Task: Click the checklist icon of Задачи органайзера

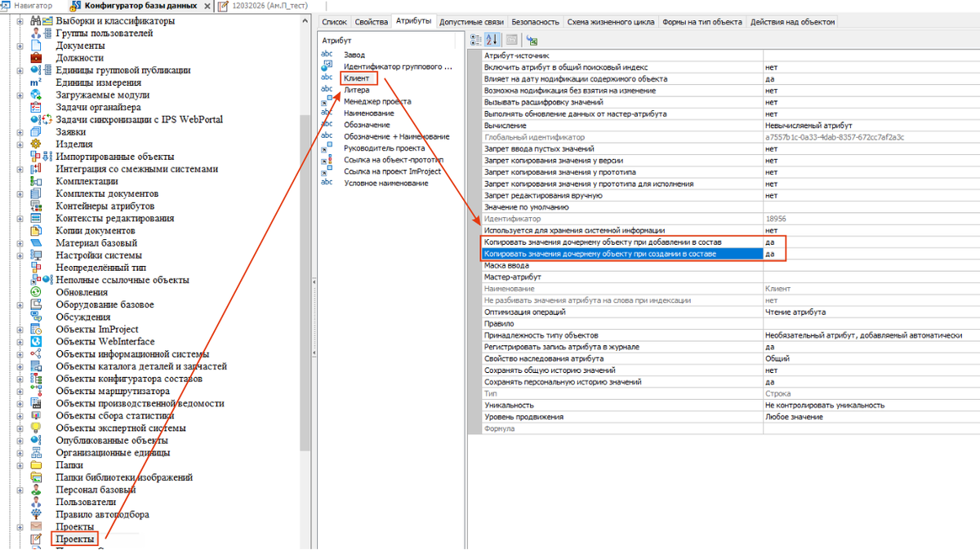Action: 36,107
